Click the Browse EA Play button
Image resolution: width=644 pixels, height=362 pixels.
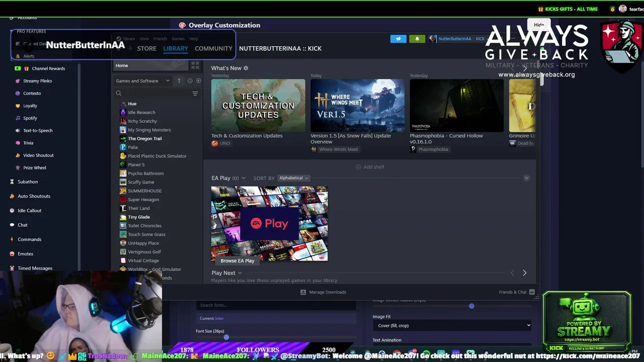[x=237, y=260]
